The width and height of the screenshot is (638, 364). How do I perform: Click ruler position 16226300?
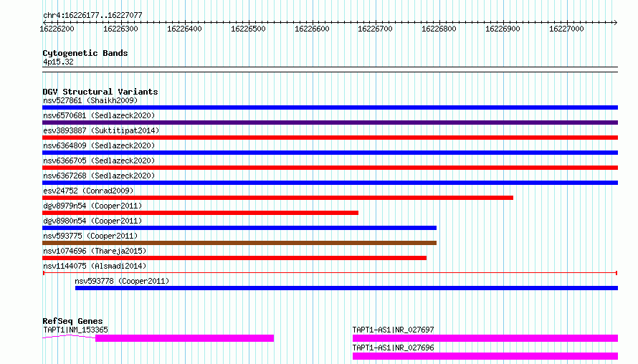pos(121,29)
